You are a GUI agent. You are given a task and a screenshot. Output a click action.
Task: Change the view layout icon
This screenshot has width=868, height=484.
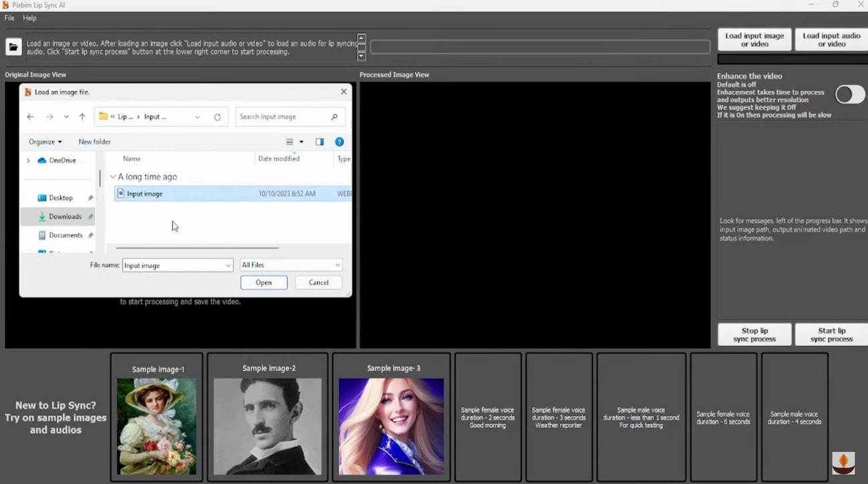pos(290,142)
